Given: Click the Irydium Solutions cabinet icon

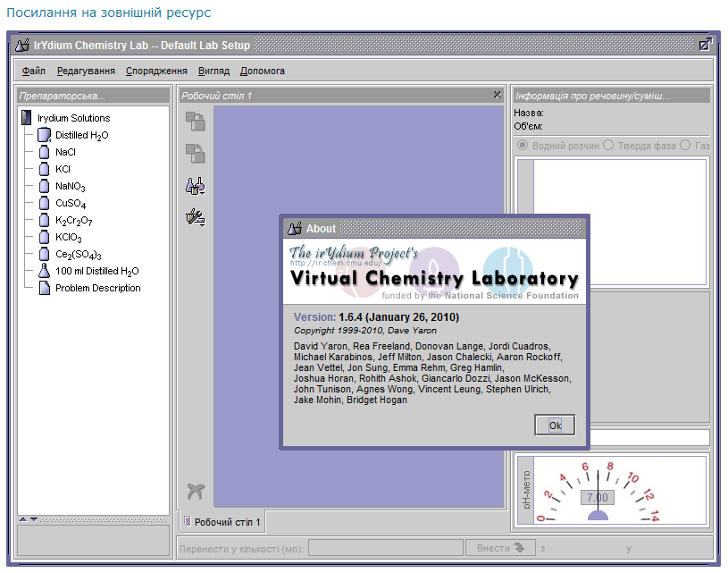Looking at the screenshot, I should point(27,118).
